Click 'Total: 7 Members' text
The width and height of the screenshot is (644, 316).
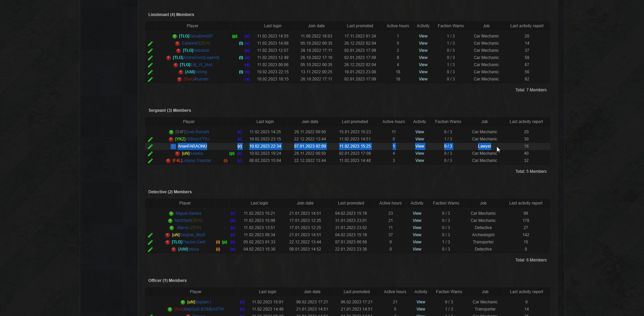pyautogui.click(x=531, y=90)
